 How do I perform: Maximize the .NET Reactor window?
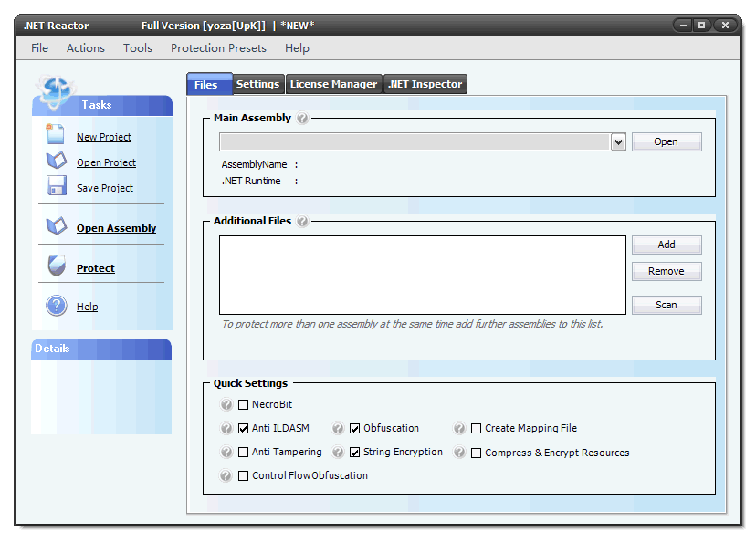(x=702, y=26)
